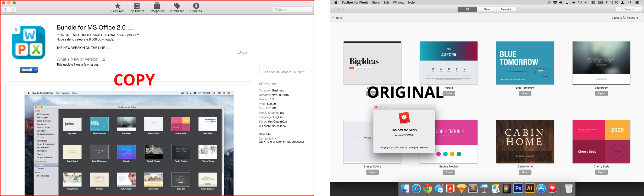Expand description with ...More link
Image resolution: width=644 pixels, height=196 pixels.
coord(242,53)
